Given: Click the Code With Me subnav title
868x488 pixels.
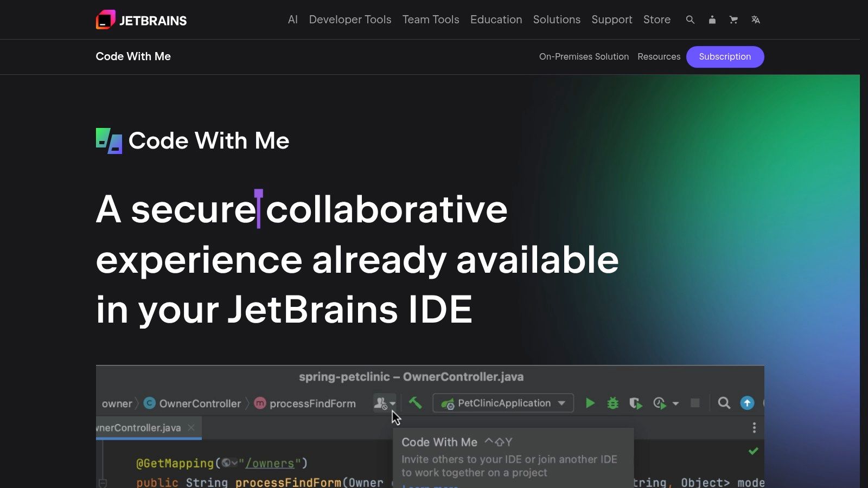Looking at the screenshot, I should [x=133, y=56].
